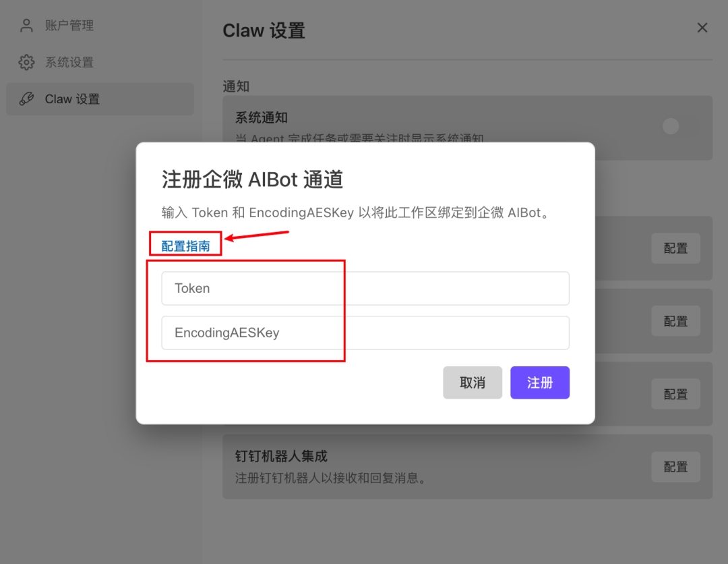728x564 pixels.
Task: Click 配置 beside 钉钉机器人集成
Action: click(675, 467)
